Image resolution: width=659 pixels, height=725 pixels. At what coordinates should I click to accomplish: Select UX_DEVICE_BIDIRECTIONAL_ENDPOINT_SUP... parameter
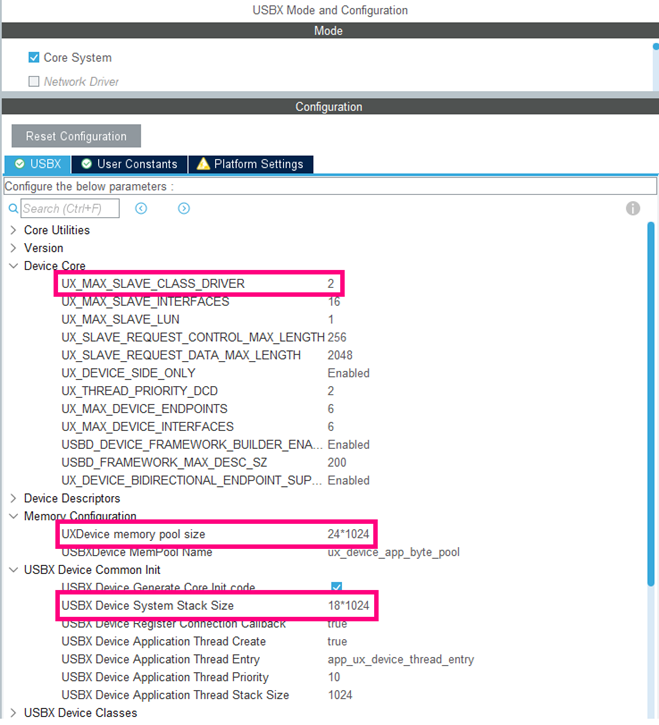coord(191,481)
